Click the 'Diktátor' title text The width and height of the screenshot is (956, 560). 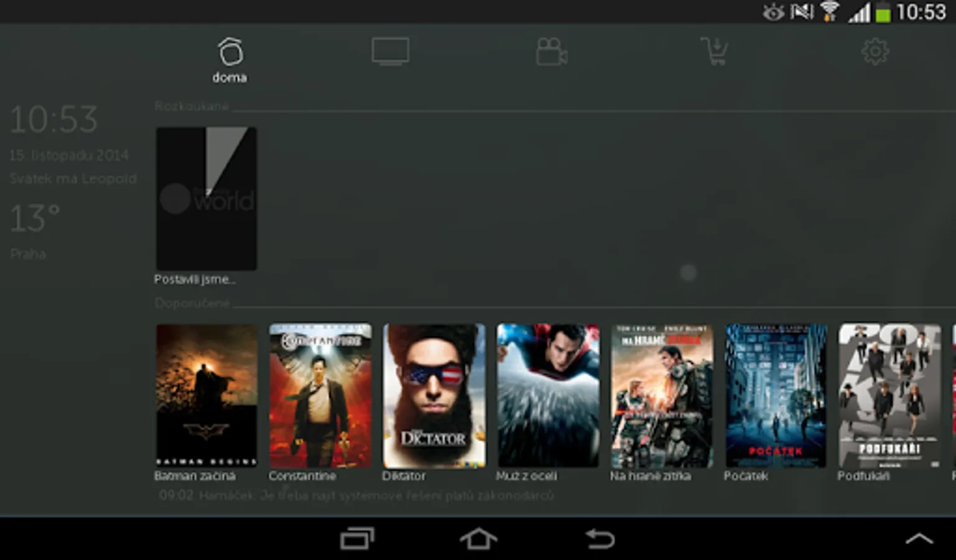404,476
